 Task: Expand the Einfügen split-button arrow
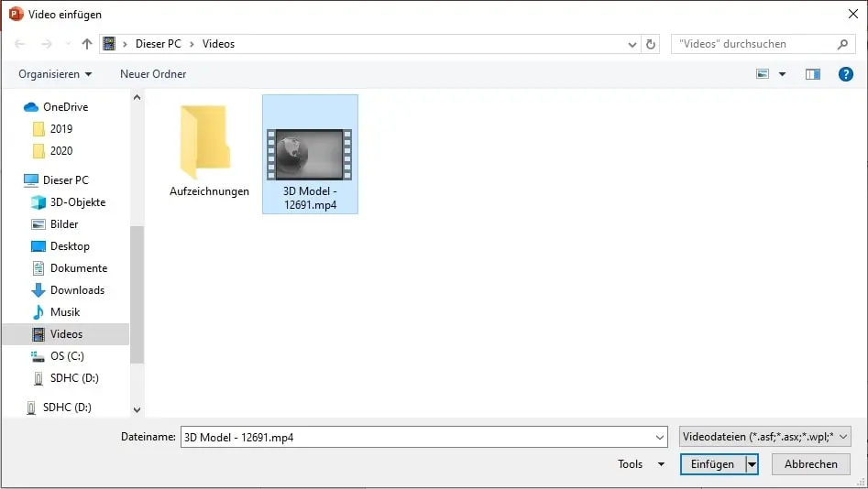click(x=753, y=464)
